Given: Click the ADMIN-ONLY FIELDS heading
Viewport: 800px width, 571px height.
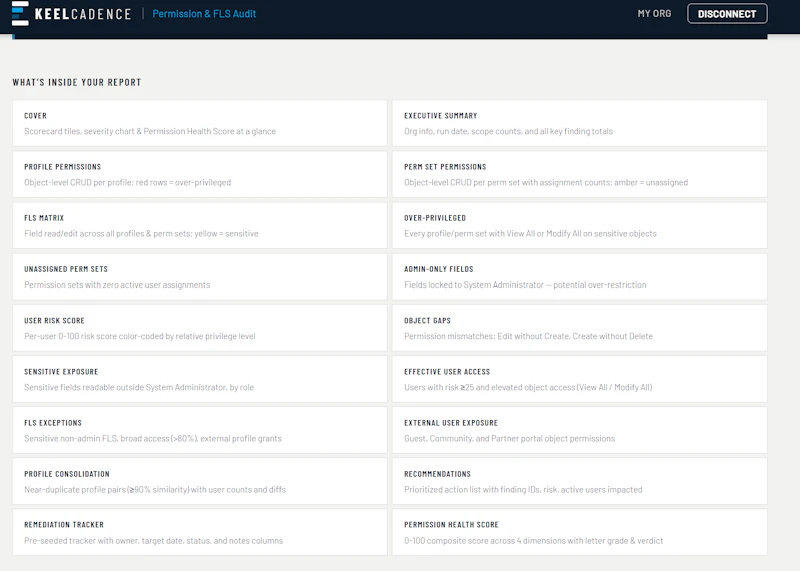Looking at the screenshot, I should click(439, 269).
